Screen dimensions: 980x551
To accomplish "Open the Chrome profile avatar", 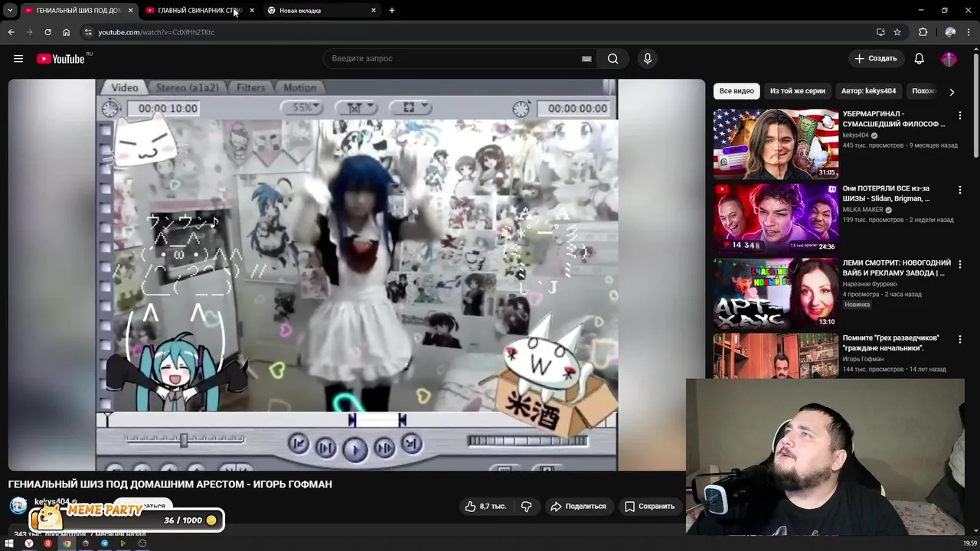I will click(x=950, y=32).
